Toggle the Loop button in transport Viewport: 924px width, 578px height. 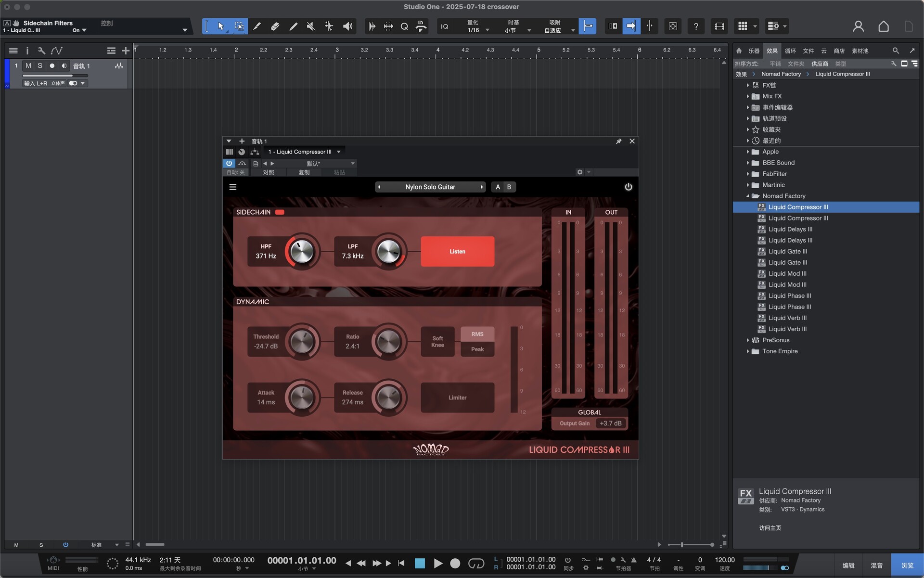pyautogui.click(x=476, y=564)
